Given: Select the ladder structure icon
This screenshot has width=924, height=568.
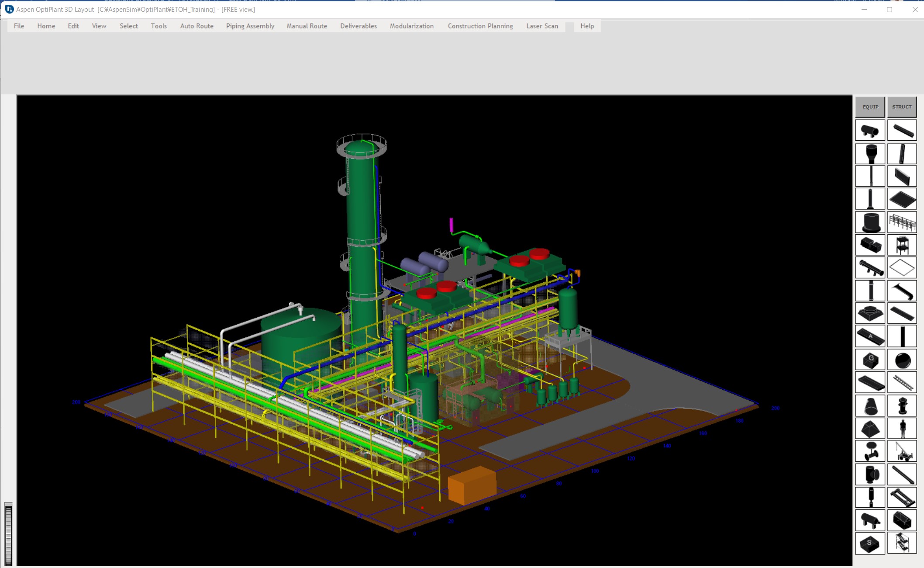Looking at the screenshot, I should [x=902, y=382].
